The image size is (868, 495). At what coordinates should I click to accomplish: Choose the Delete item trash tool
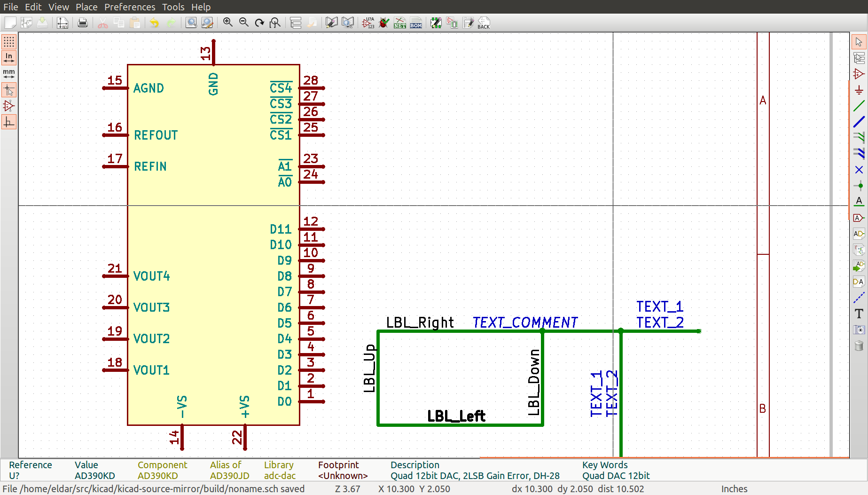(859, 346)
